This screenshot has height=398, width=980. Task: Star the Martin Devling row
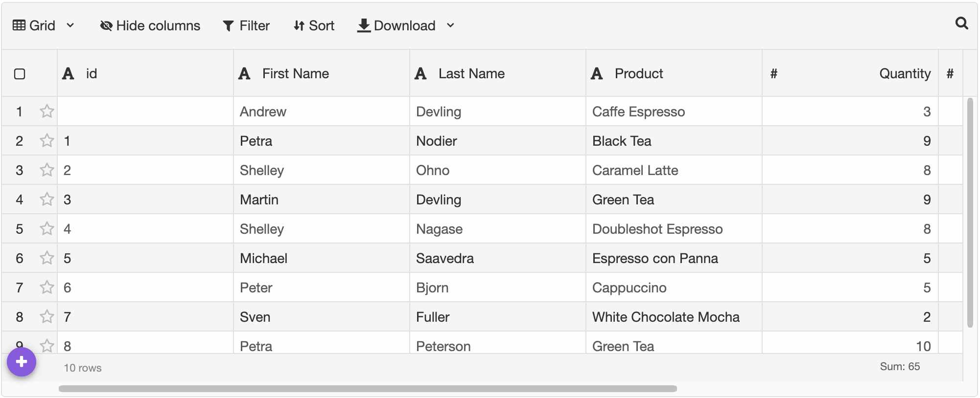click(x=47, y=199)
